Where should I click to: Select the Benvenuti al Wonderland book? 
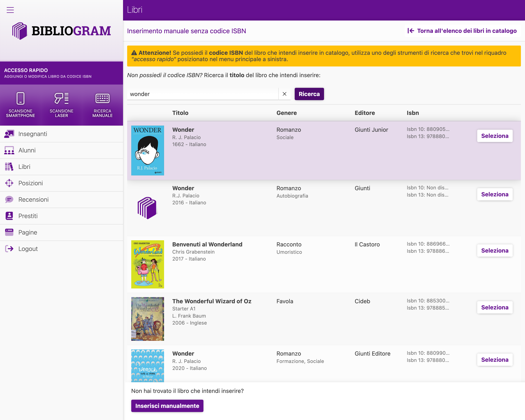coord(495,251)
